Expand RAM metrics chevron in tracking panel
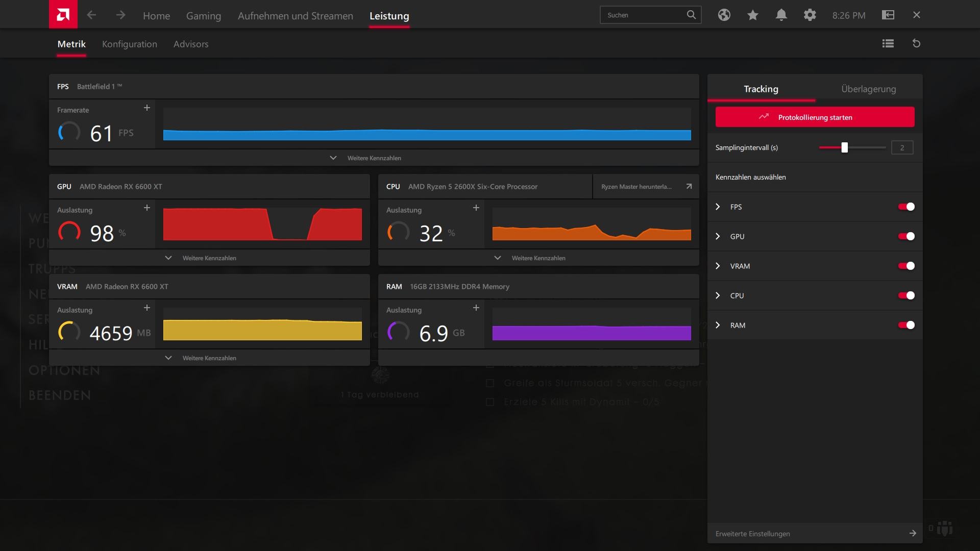 click(718, 325)
